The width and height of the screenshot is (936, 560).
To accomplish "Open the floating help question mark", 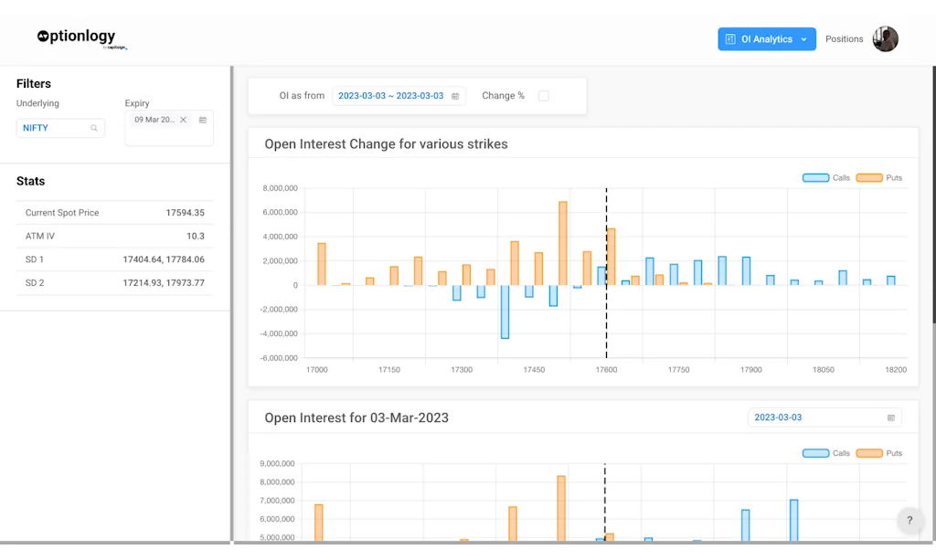I will click(x=910, y=520).
